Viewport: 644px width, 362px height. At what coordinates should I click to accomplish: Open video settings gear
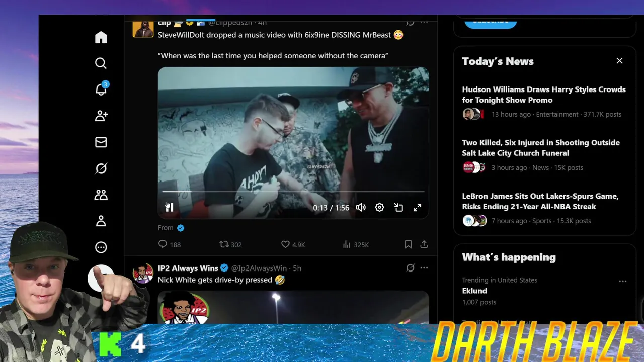(379, 207)
